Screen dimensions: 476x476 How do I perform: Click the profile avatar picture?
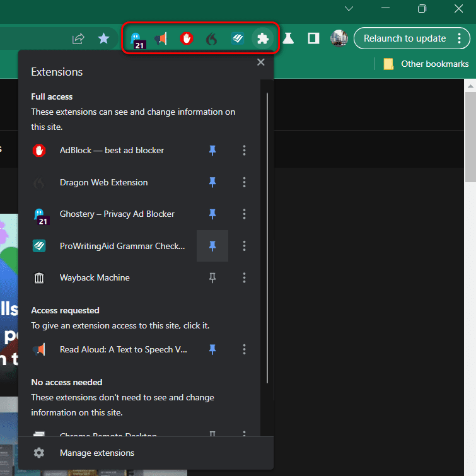click(339, 38)
